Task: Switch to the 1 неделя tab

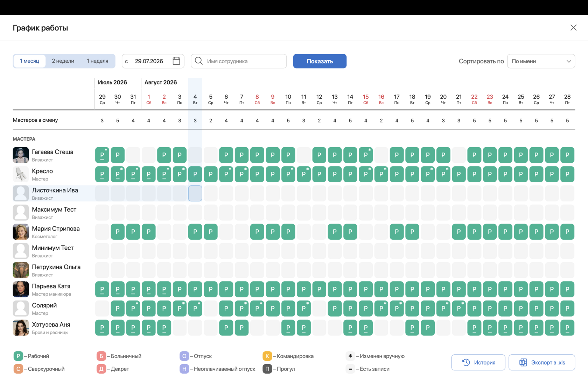Action: (x=97, y=61)
